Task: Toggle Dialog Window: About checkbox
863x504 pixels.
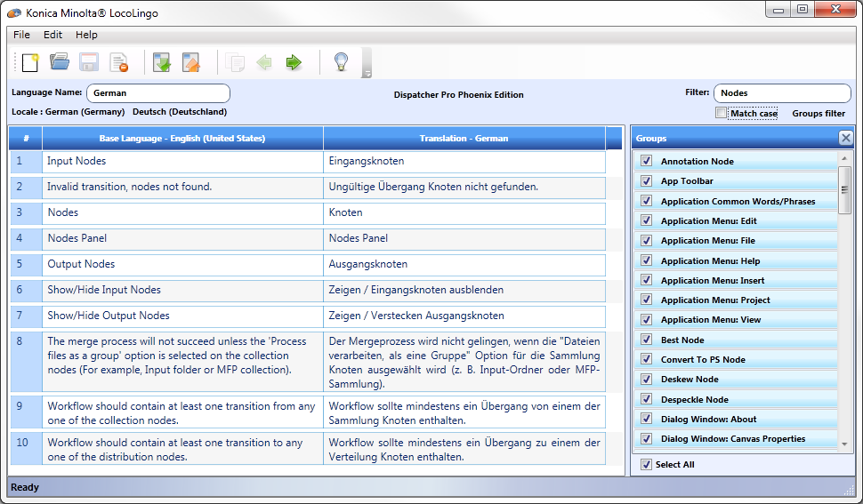Action: [x=647, y=419]
